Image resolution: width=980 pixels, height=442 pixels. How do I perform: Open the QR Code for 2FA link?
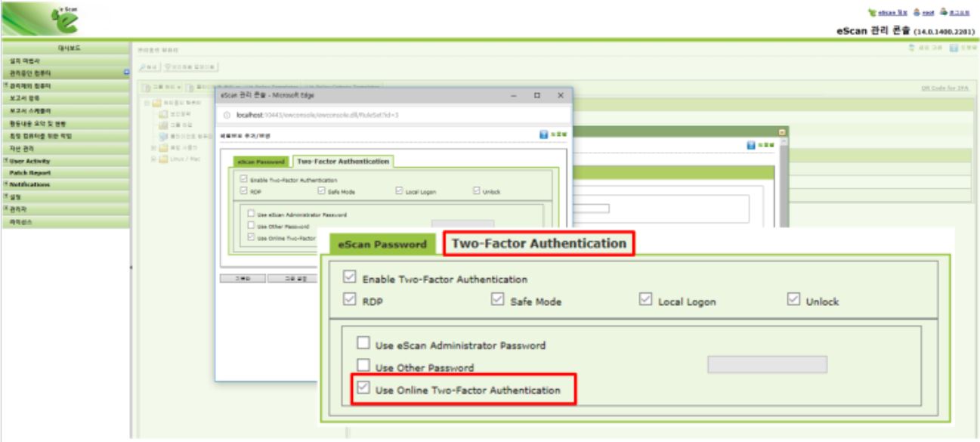click(x=943, y=87)
